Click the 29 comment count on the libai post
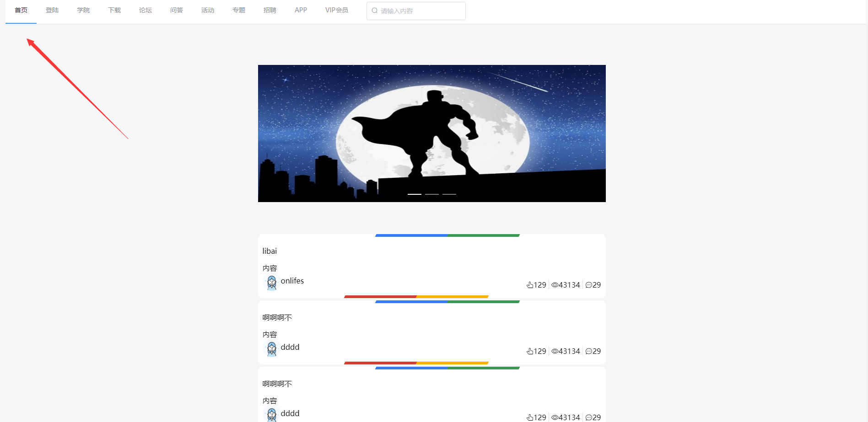 pyautogui.click(x=597, y=285)
